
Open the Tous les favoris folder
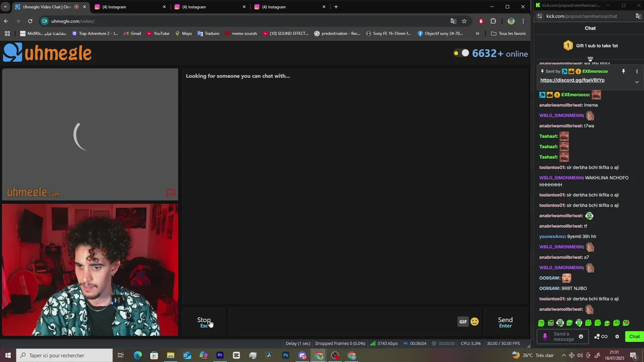[508, 34]
